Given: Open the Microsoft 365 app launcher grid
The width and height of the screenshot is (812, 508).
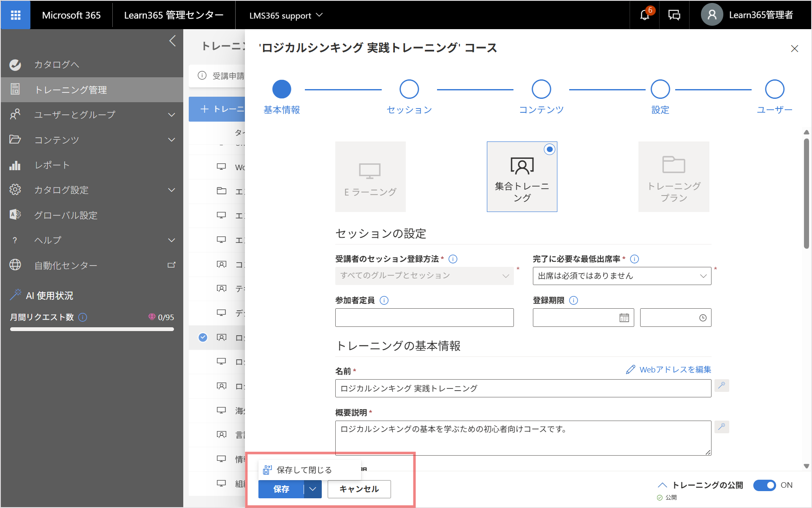Looking at the screenshot, I should click(x=16, y=15).
